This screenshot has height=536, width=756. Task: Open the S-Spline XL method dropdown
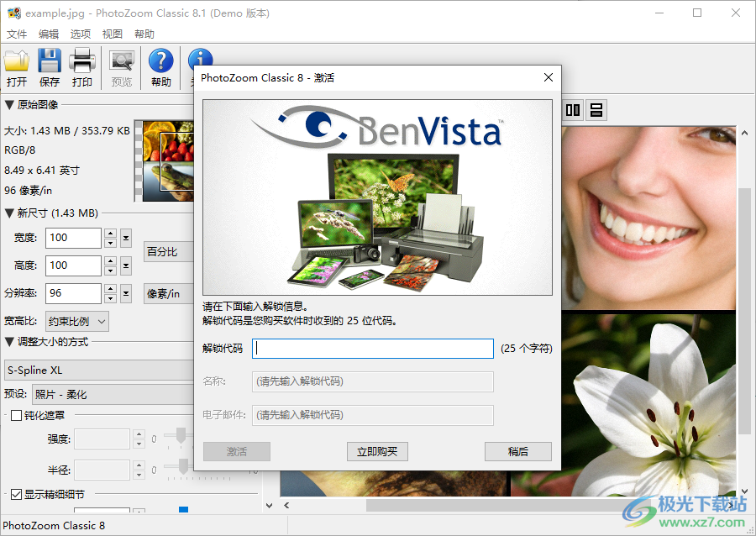(99, 370)
